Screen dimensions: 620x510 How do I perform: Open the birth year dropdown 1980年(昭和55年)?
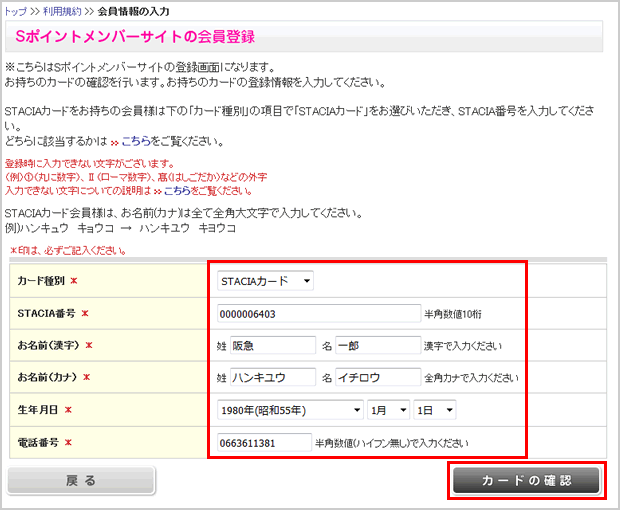click(290, 410)
